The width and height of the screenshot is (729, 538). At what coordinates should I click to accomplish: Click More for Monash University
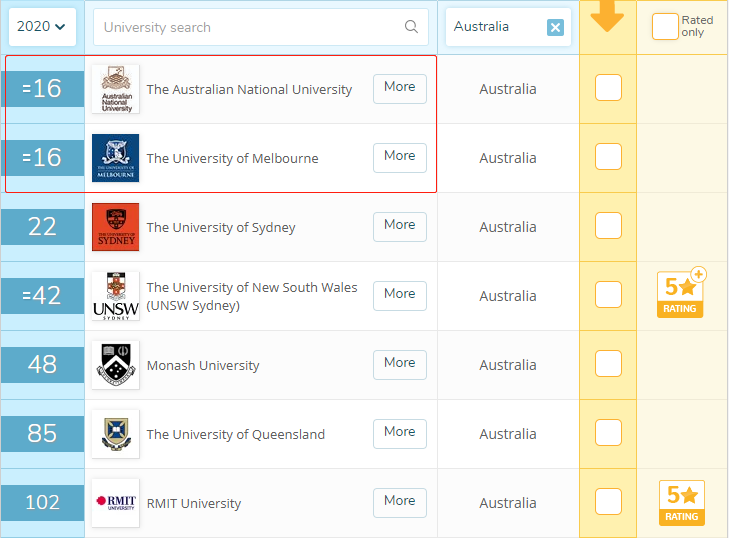pos(399,365)
